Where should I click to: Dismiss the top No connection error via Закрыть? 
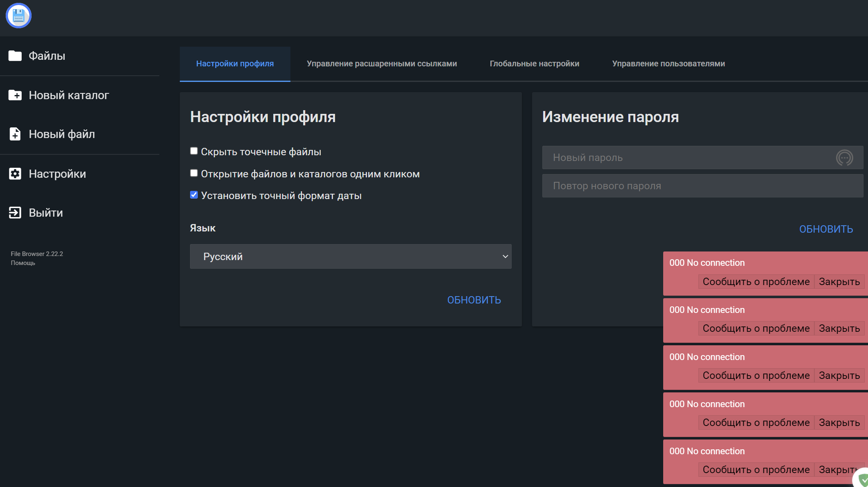839,281
